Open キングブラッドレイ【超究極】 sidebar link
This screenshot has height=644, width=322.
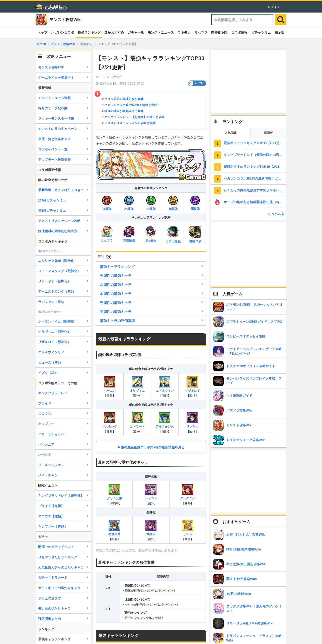(x=63, y=496)
